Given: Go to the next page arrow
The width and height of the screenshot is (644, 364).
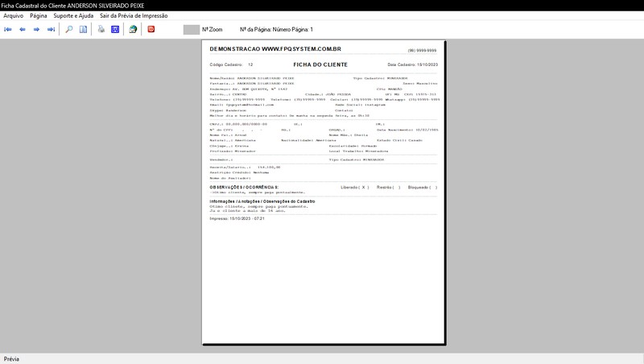Looking at the screenshot, I should (36, 29).
